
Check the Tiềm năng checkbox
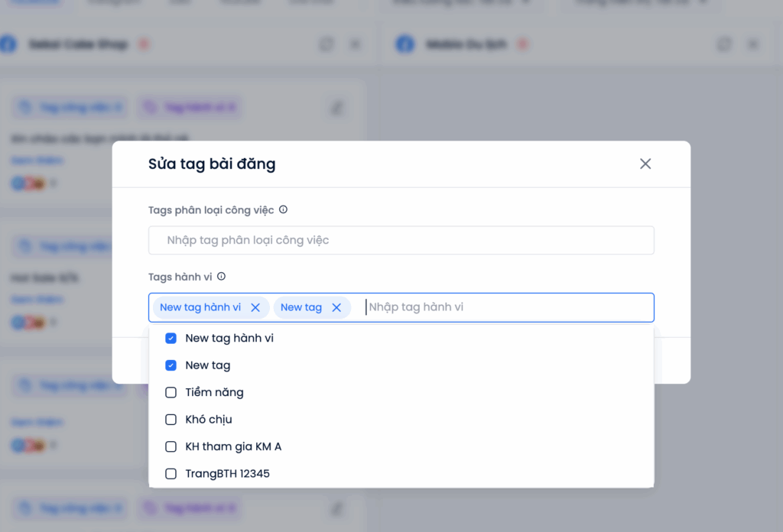171,392
